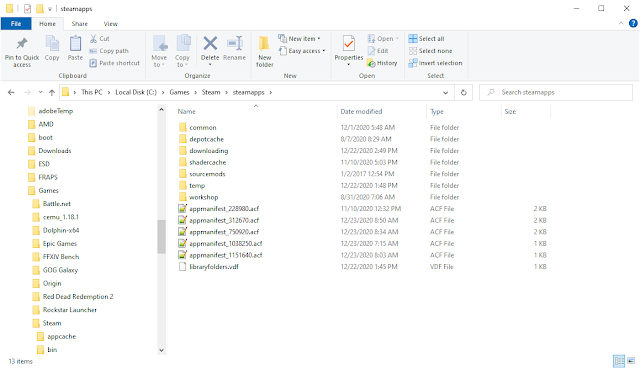The width and height of the screenshot is (640, 368).
Task: Click Paste shortcut command
Action: [114, 63]
